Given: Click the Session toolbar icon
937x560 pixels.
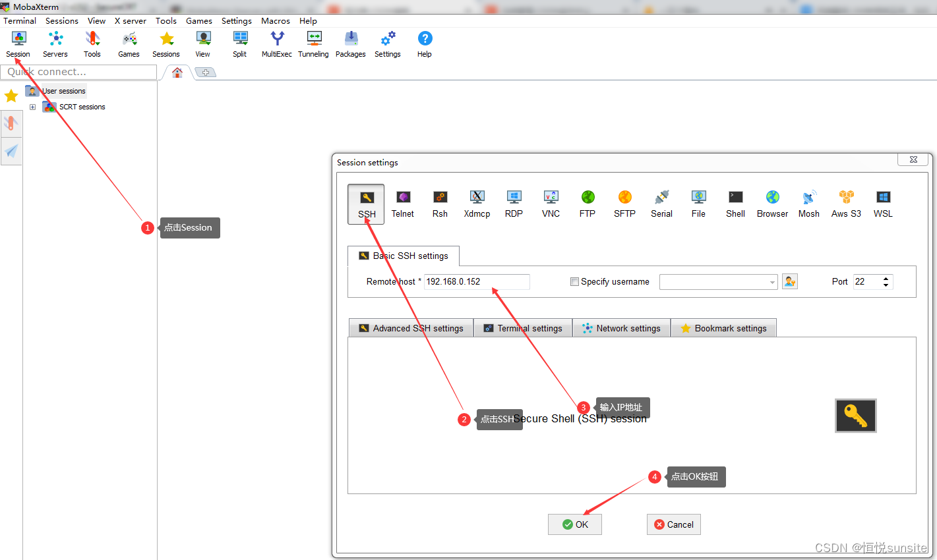Looking at the screenshot, I should point(18,44).
